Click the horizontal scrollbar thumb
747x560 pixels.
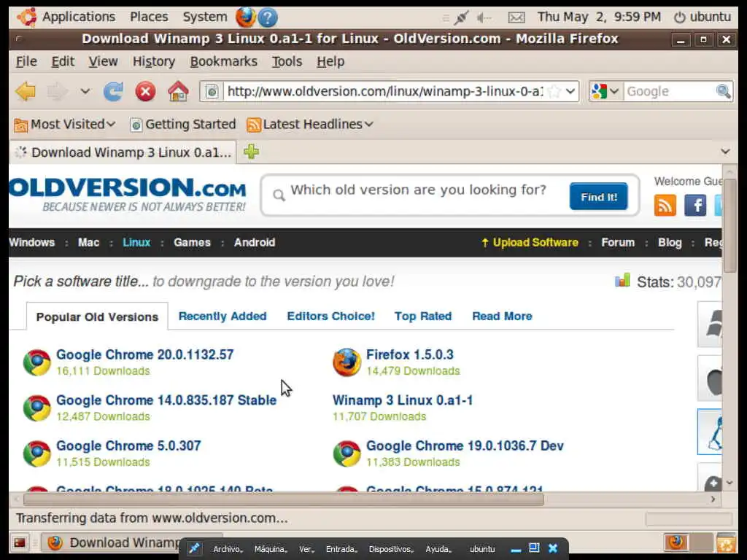pos(284,499)
